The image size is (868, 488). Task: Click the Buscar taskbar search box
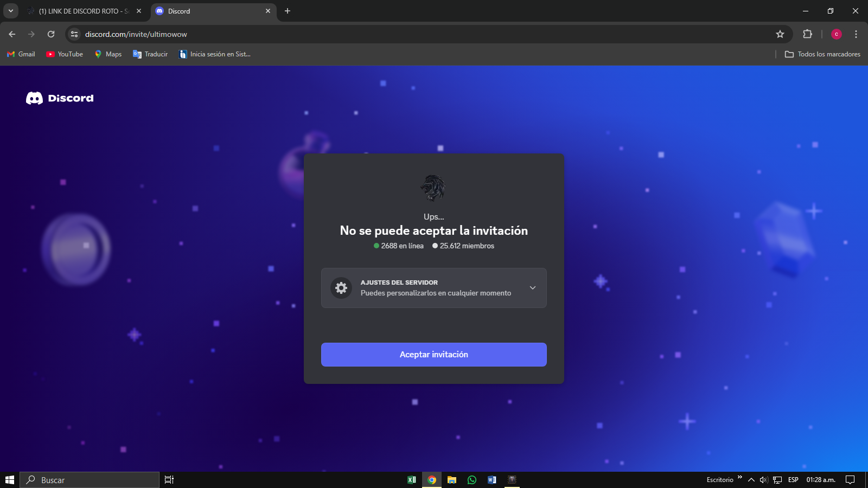pos(90,480)
